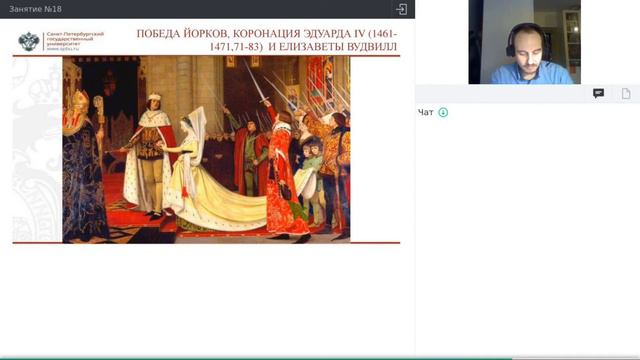640x360 pixels.
Task: Click the "Занятие №18" title text
Action: click(36, 9)
